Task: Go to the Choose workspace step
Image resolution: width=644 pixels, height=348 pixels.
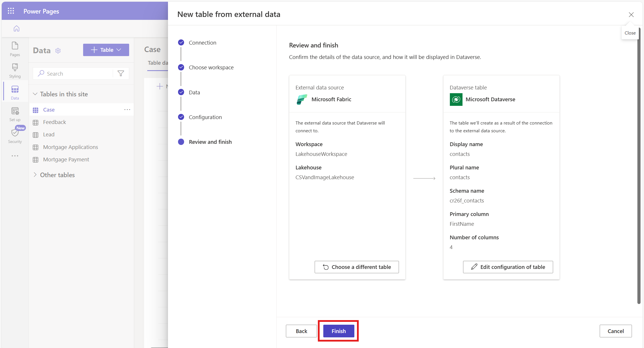Action: tap(211, 67)
